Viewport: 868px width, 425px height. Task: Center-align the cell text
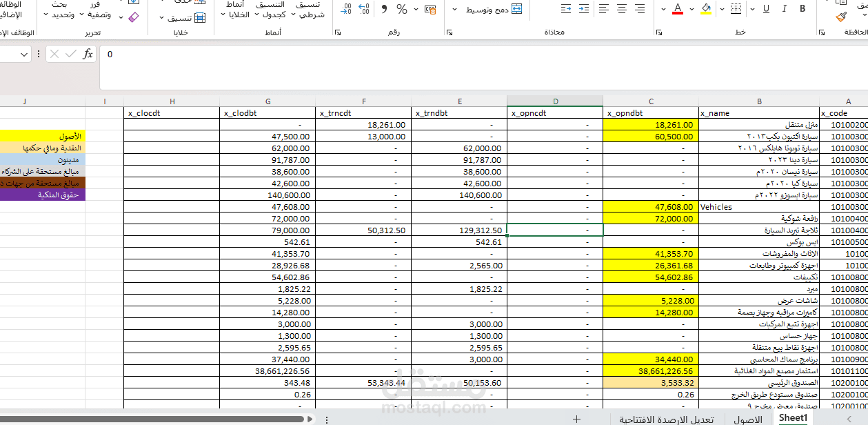[622, 9]
